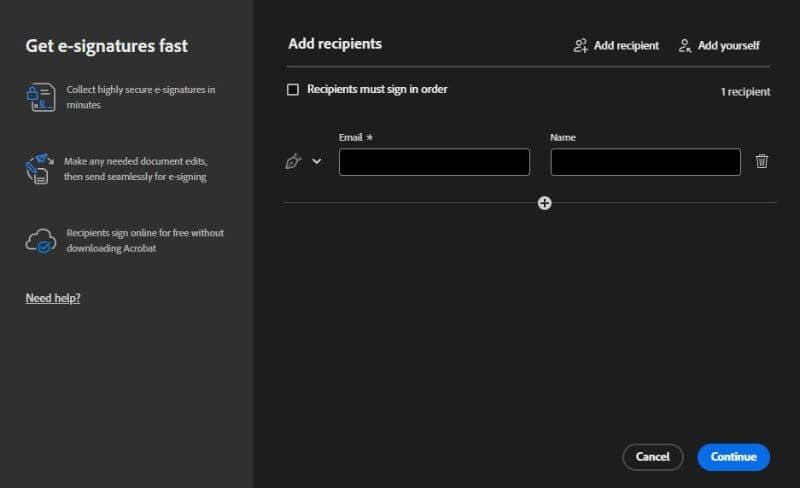
Task: Click the edit-and-send paper plane icon
Action: point(38,168)
